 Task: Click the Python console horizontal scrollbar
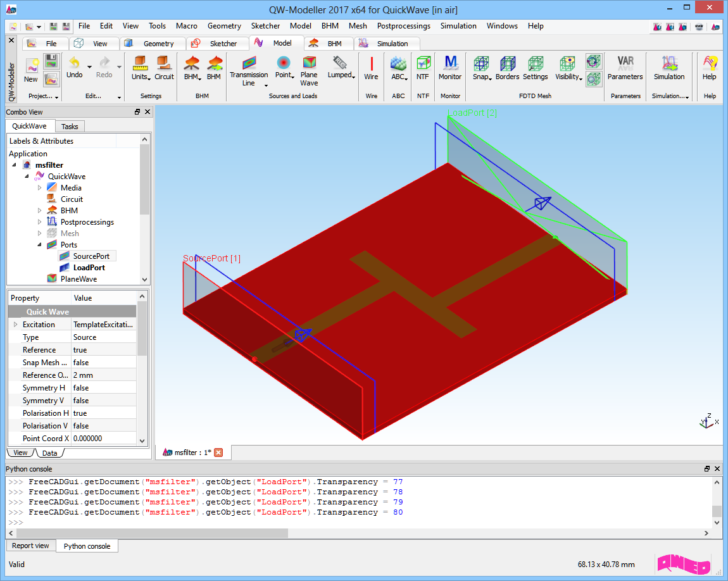[151, 533]
